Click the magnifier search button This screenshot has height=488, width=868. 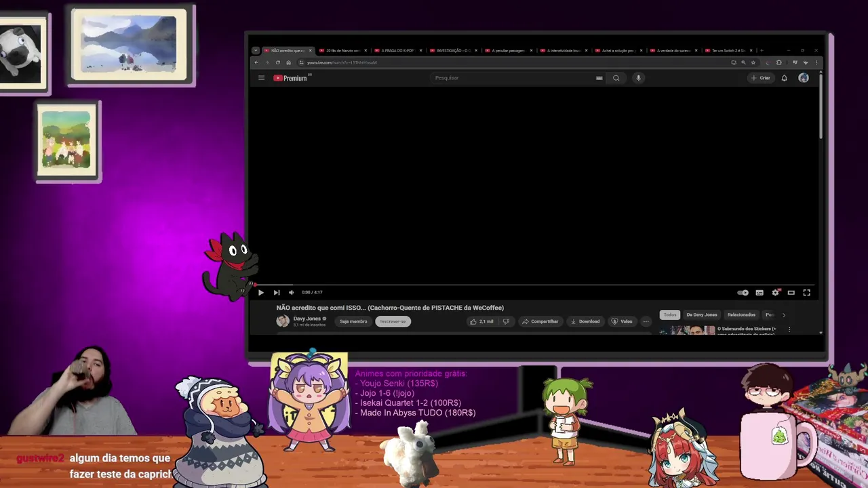(616, 78)
